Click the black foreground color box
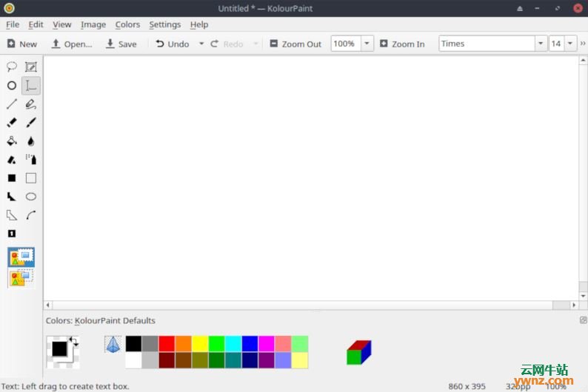 (x=59, y=348)
